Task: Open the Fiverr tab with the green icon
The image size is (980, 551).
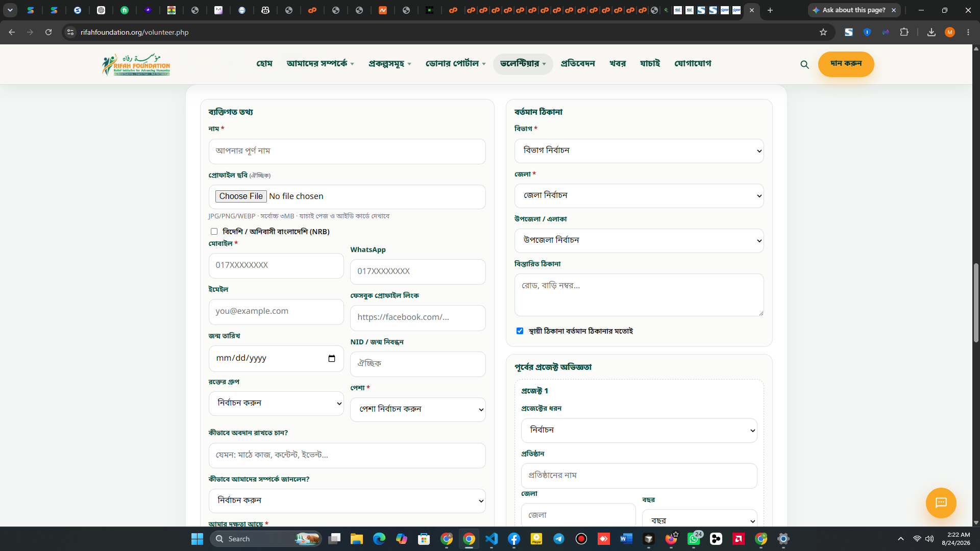Action: tap(125, 10)
